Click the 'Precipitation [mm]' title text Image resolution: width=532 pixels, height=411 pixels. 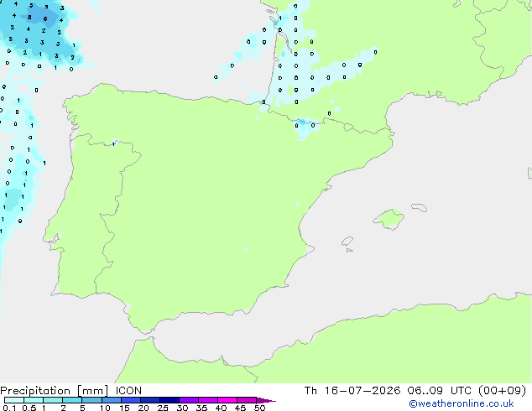click(55, 391)
